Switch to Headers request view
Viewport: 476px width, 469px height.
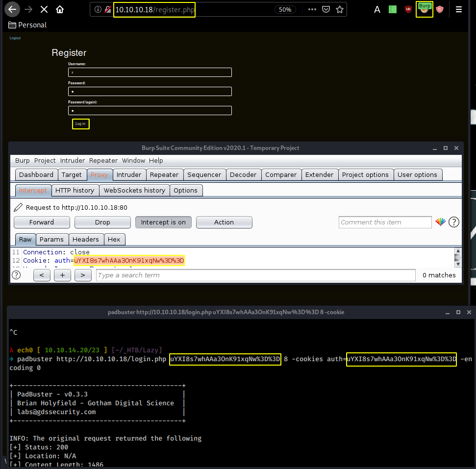point(86,239)
